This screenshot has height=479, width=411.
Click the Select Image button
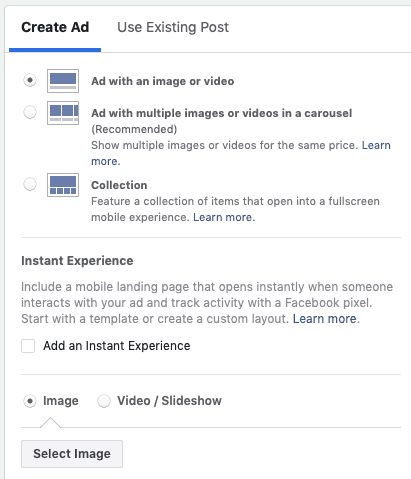[x=72, y=454]
